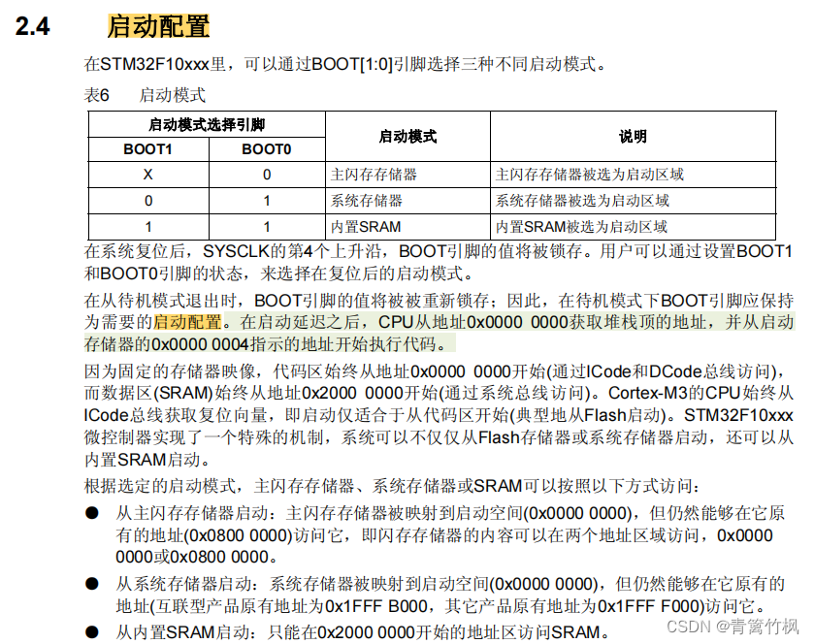Click the text 'Cortex-M3' in the paragraph
814x644 pixels.
[648, 393]
